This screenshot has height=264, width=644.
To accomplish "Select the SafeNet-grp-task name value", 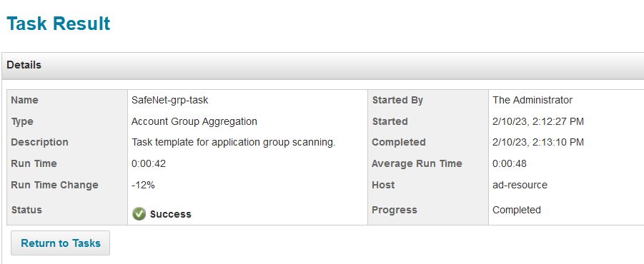I will 169,100.
